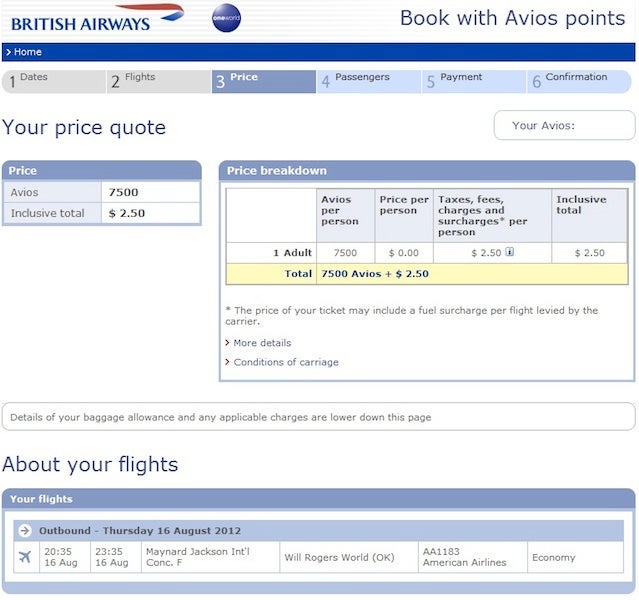
Task: Expand the More details link
Action: click(x=262, y=343)
